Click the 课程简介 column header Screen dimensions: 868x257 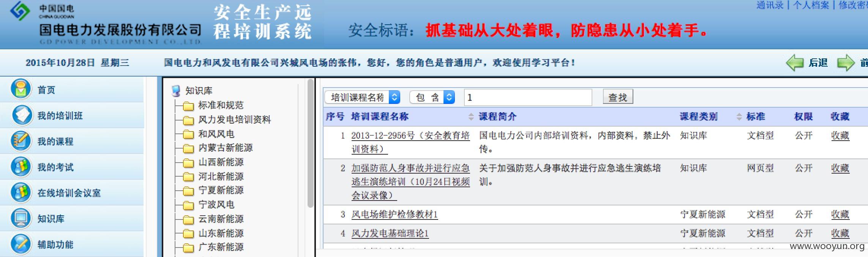click(497, 117)
